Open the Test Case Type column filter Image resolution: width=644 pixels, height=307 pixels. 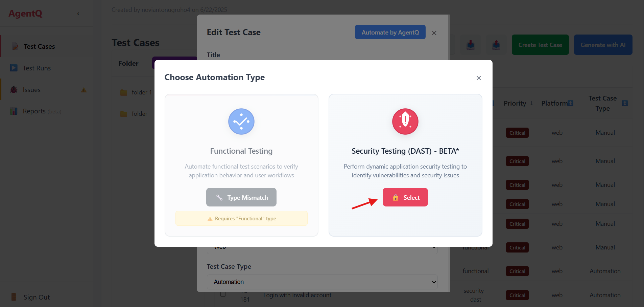click(625, 103)
